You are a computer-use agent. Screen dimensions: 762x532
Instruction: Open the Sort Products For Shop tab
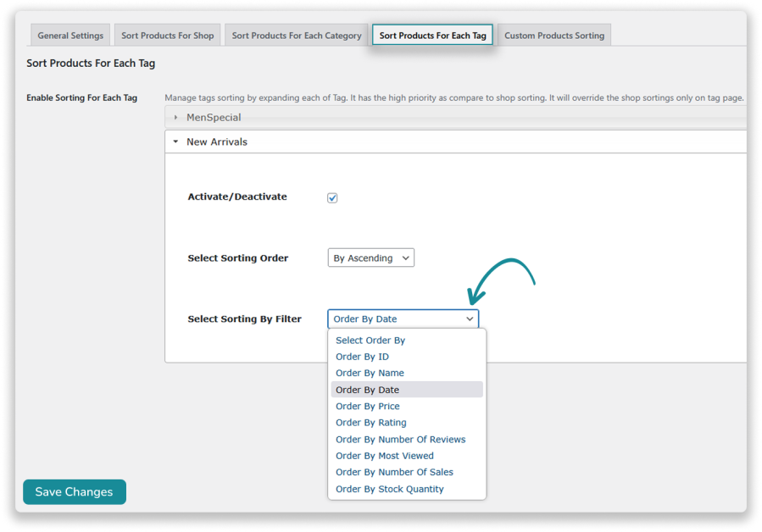click(167, 36)
